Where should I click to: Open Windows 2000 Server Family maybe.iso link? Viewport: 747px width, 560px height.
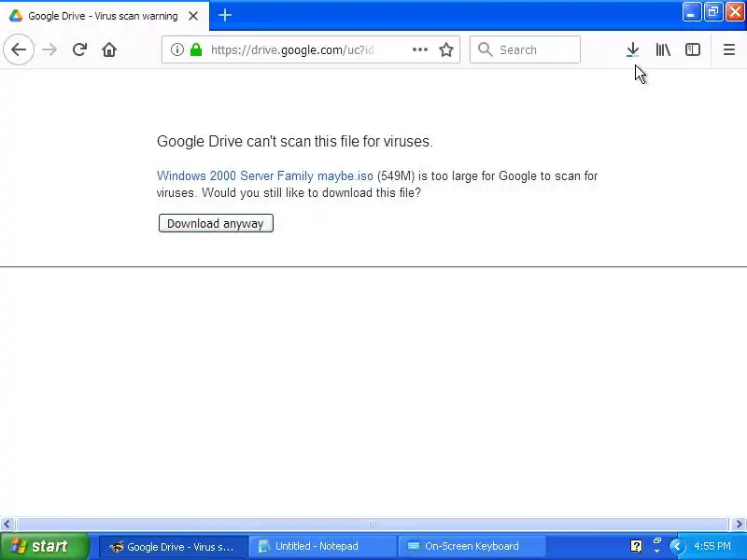click(265, 175)
